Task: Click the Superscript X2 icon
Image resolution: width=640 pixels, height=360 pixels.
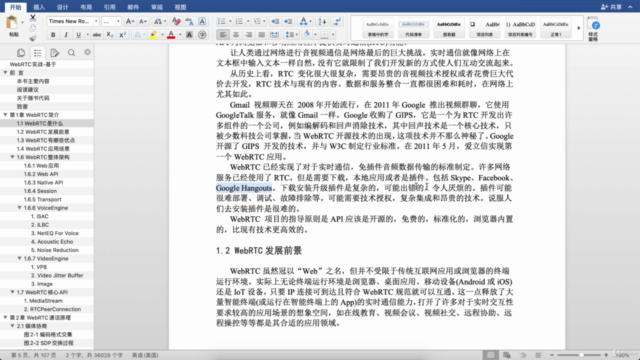Action: point(122,35)
